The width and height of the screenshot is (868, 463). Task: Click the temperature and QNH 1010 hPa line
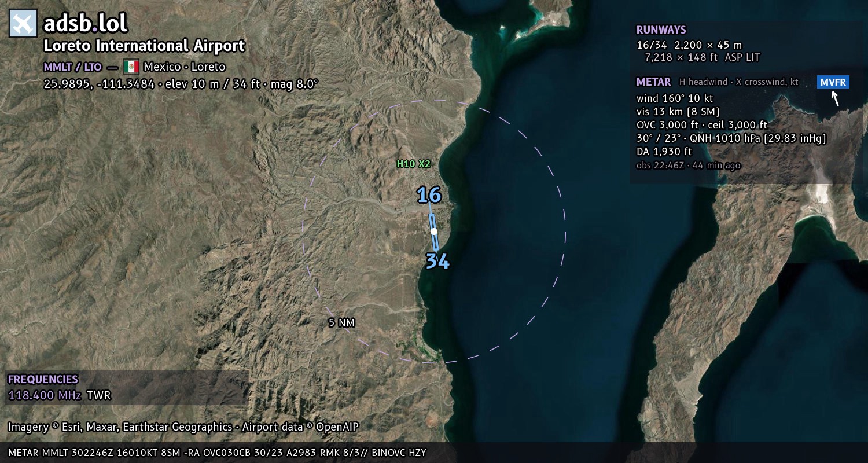point(731,138)
